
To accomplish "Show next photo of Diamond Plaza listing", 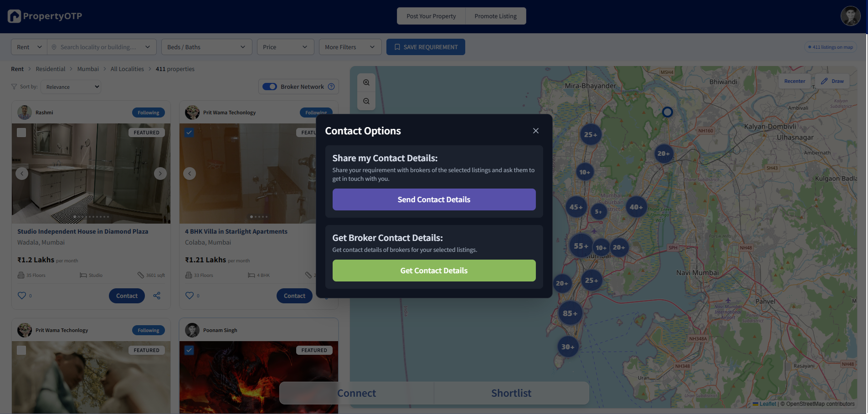I will (x=160, y=174).
